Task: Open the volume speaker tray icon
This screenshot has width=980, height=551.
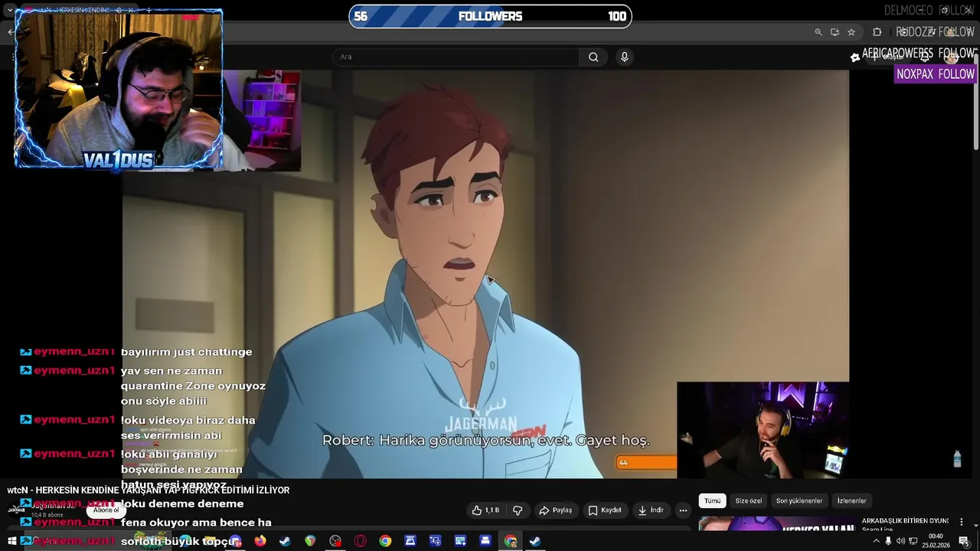Action: point(900,541)
